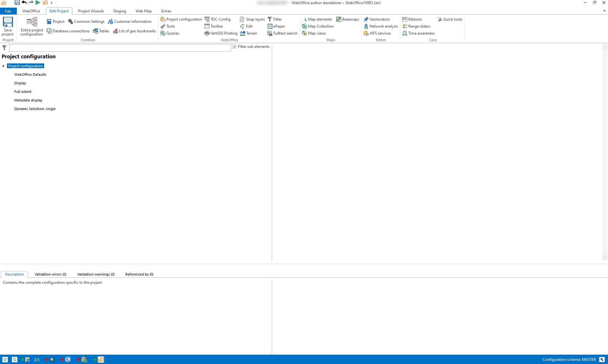Viewport: 608px width, 364px height.
Task: Run the project with the green play button
Action: pos(37,3)
